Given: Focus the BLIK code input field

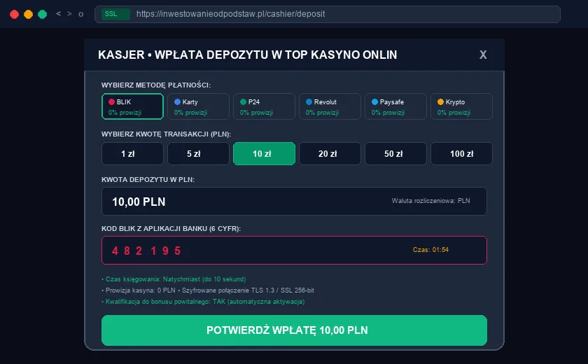Looking at the screenshot, I should [x=295, y=250].
